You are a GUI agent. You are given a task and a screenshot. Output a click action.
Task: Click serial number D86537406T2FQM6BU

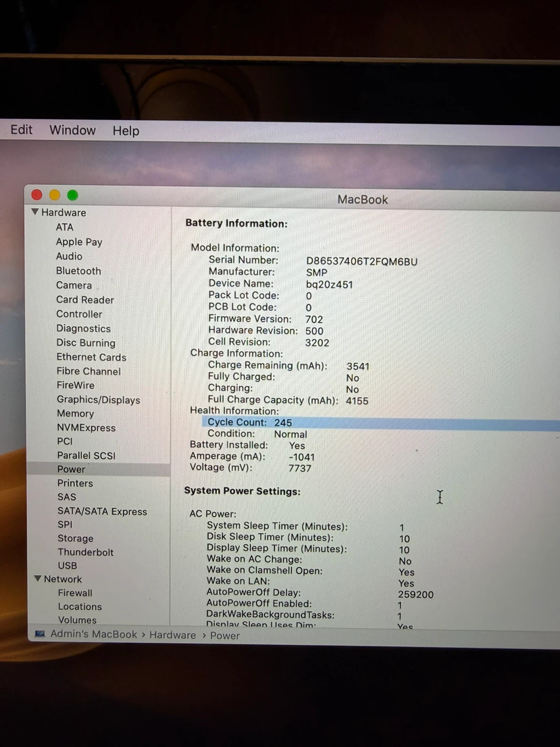[362, 261]
